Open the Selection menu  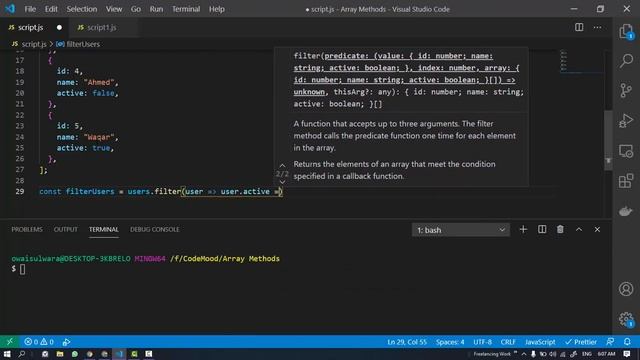82,9
